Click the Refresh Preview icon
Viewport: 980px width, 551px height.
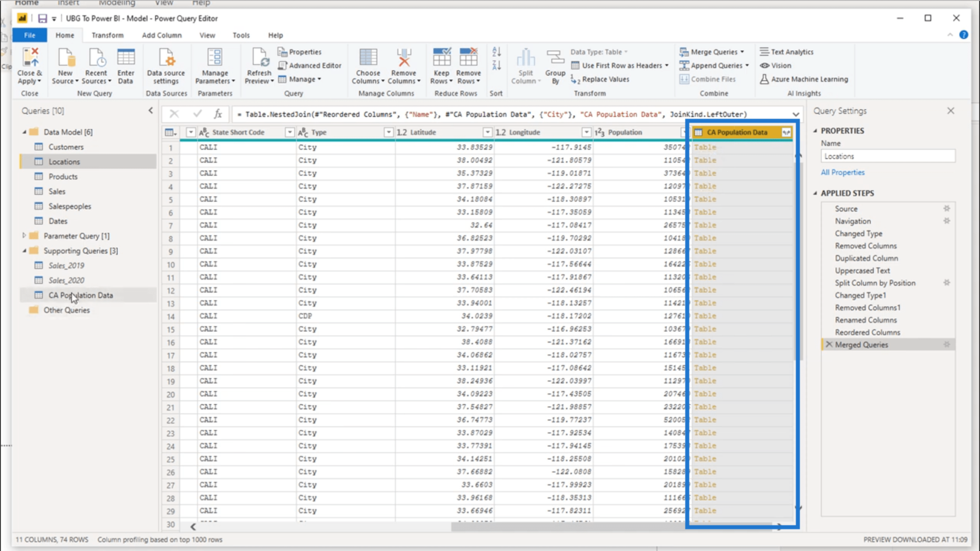pyautogui.click(x=259, y=58)
